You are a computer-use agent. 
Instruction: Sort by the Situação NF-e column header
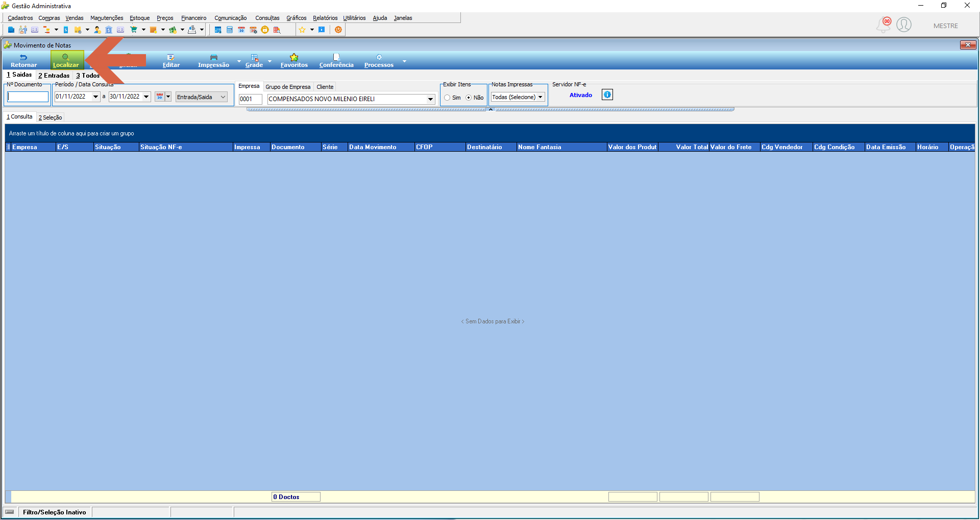coord(185,147)
